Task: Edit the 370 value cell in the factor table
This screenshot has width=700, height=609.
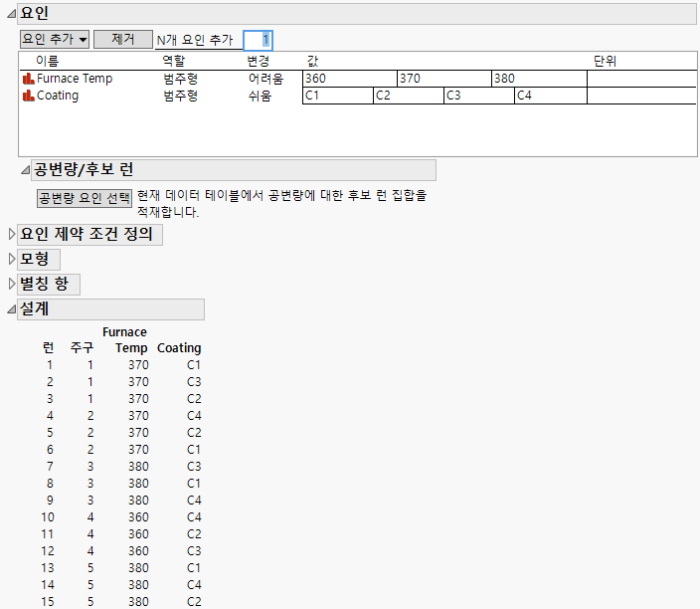Action: click(x=444, y=79)
